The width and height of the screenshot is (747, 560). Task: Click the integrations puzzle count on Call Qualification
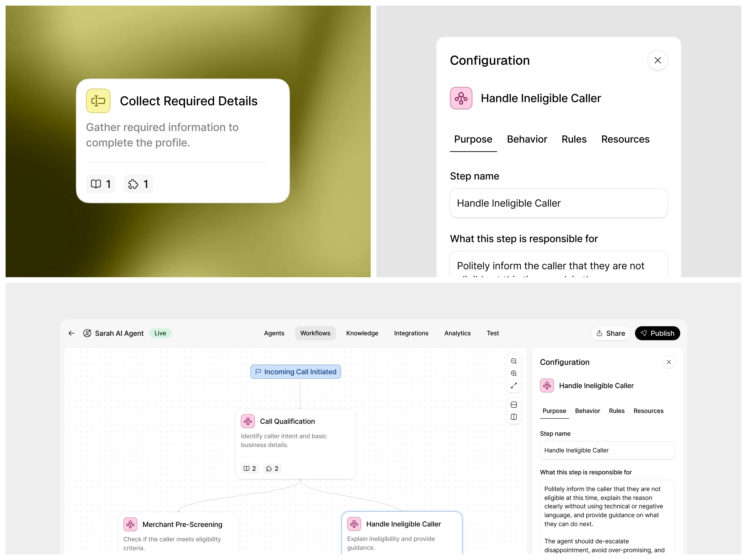click(272, 469)
